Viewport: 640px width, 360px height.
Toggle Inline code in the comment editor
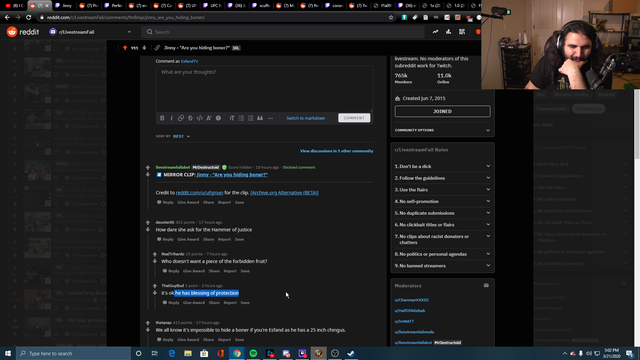point(200,118)
